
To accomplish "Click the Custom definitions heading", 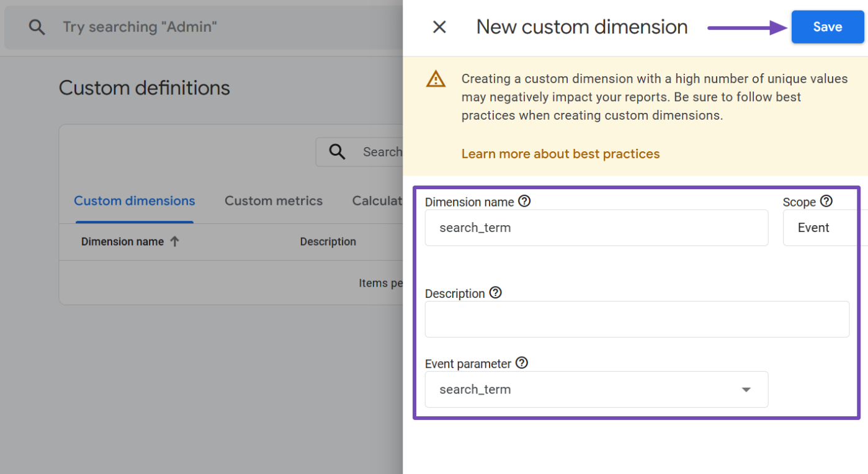I will click(x=145, y=88).
